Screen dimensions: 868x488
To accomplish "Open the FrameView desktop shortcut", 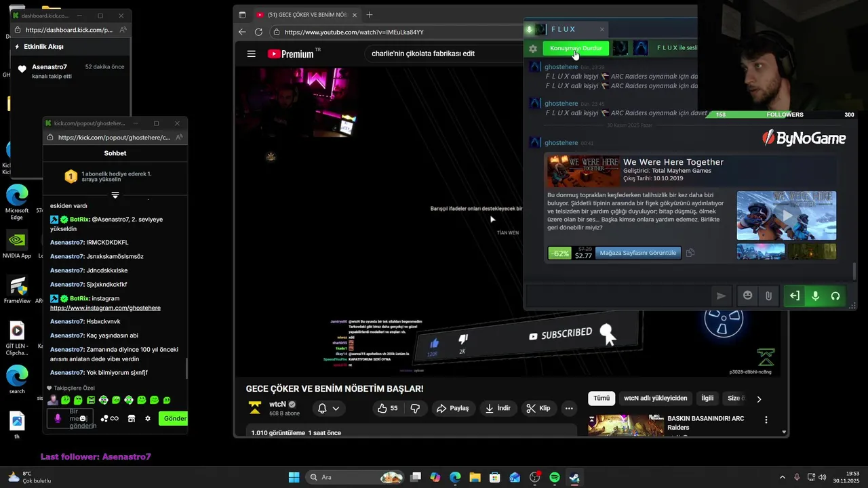I will coord(17,290).
